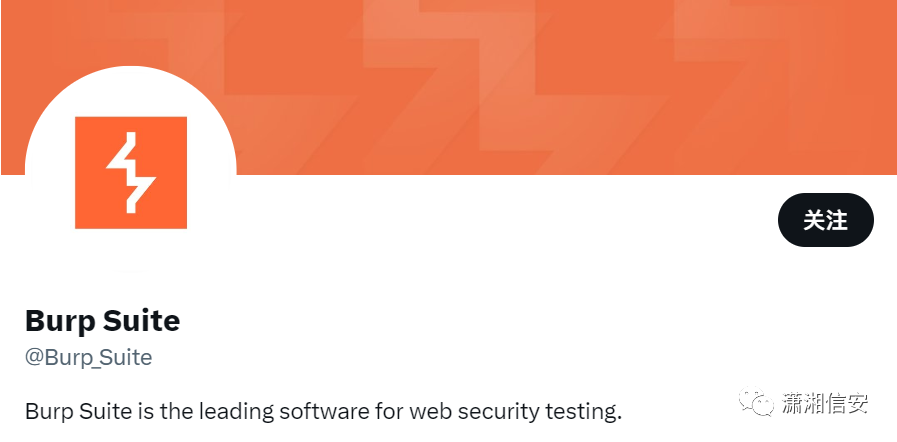Click the orange square of the avatar logo
The image size is (897, 442).
coord(131,173)
